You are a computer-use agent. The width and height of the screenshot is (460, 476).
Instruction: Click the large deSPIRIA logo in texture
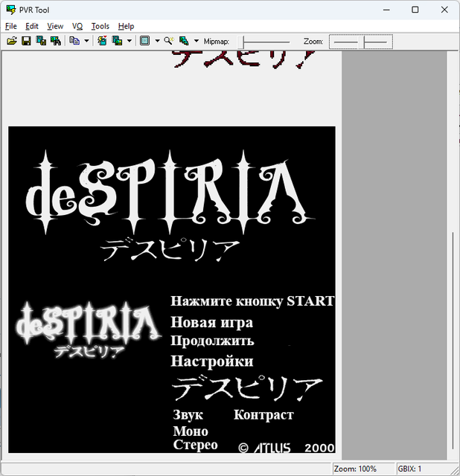(170, 193)
